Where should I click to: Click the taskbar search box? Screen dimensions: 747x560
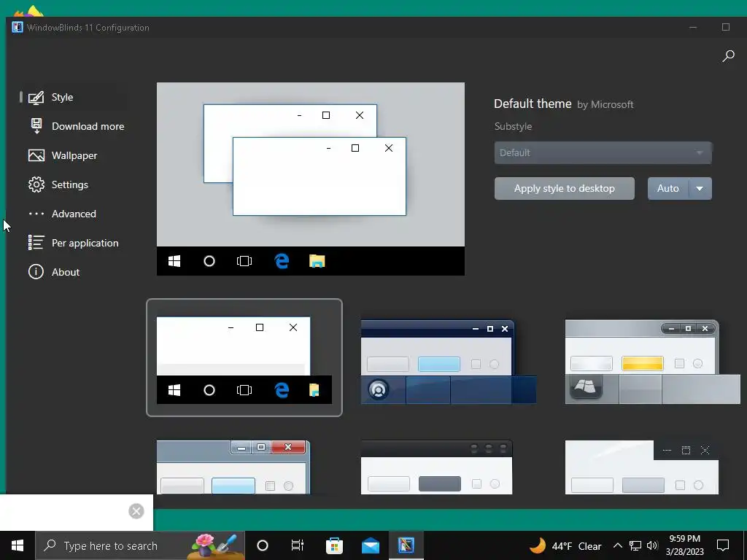(x=140, y=545)
